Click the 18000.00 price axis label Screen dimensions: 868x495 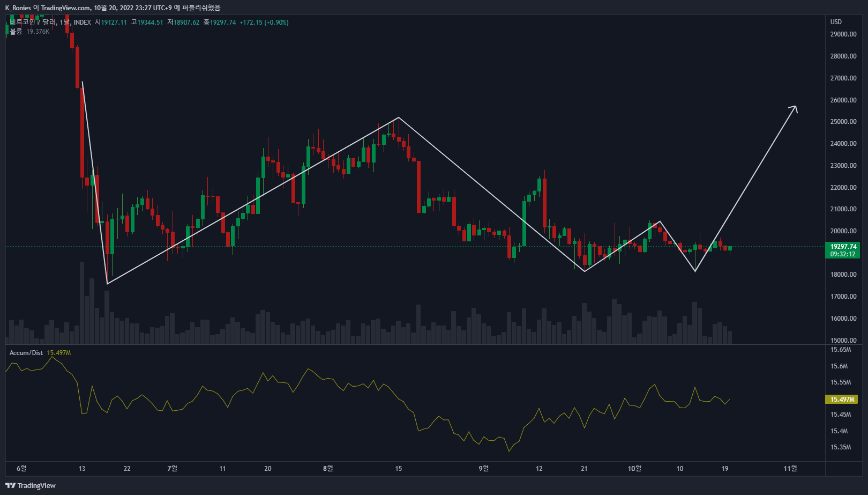click(843, 275)
